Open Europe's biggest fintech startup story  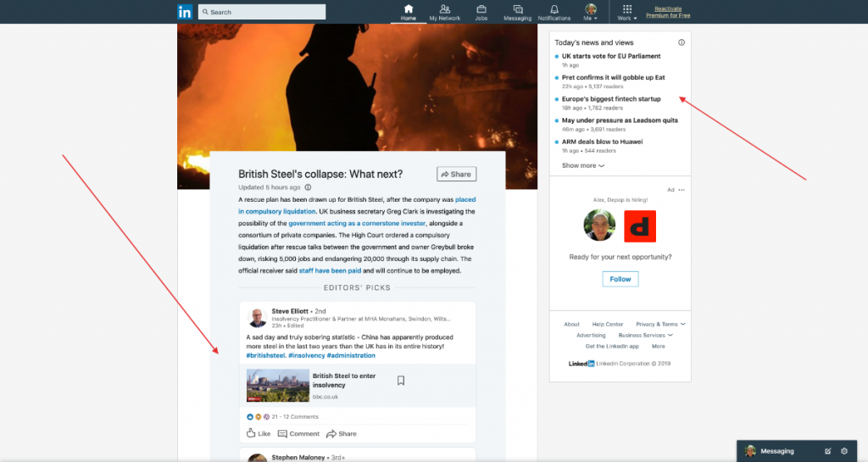coord(611,99)
